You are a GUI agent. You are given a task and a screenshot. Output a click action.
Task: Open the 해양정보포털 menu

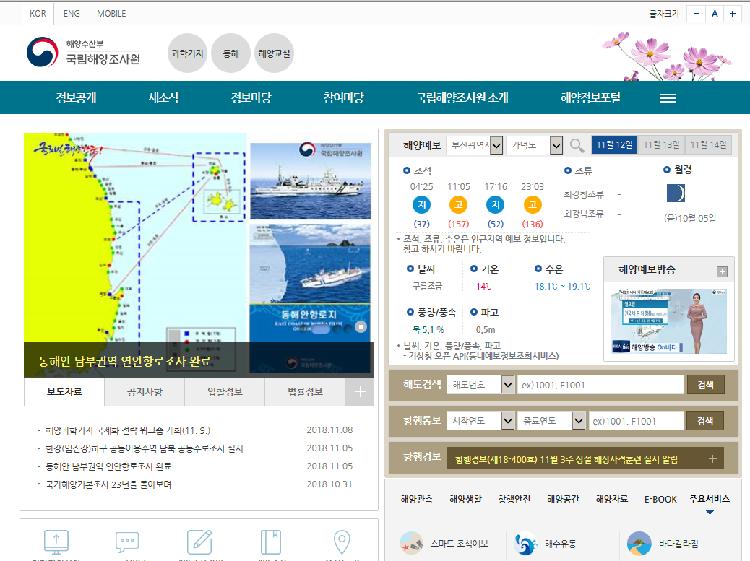tap(590, 98)
